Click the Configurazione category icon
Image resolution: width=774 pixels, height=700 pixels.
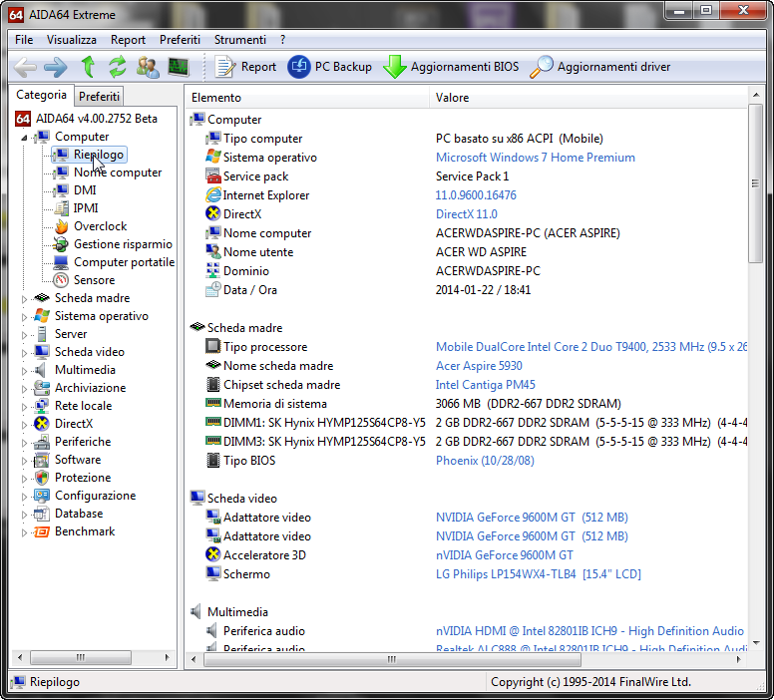click(42, 496)
